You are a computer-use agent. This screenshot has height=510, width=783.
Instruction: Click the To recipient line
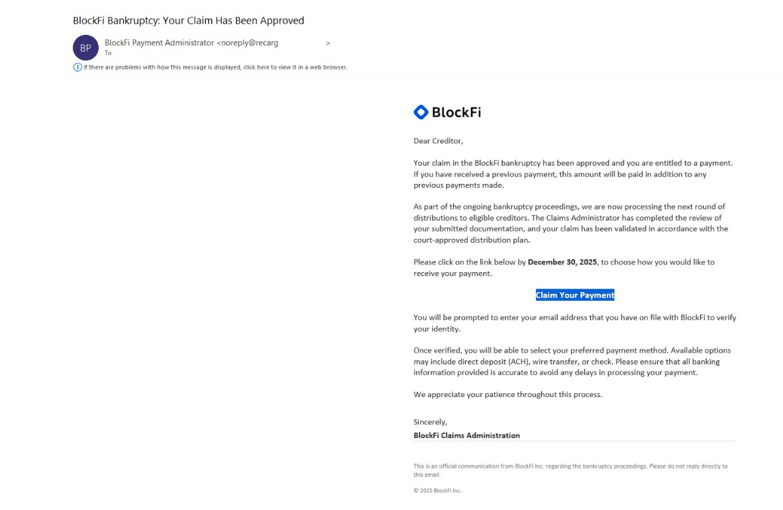(x=108, y=53)
